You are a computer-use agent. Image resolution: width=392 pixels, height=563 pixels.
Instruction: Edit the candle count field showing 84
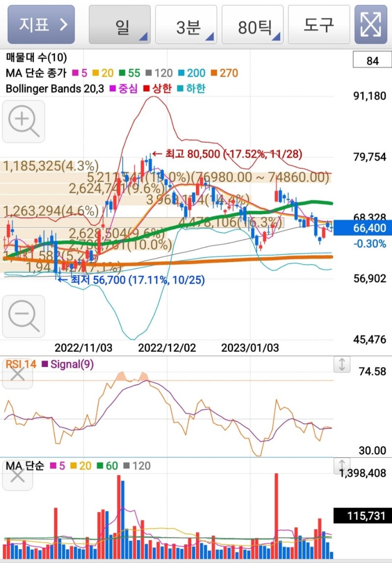372,60
